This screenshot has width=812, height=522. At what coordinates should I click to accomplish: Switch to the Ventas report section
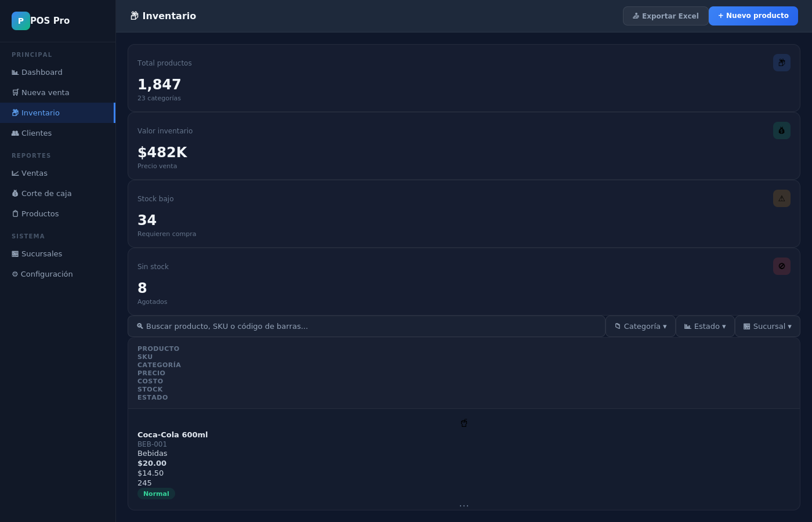[x=34, y=173]
